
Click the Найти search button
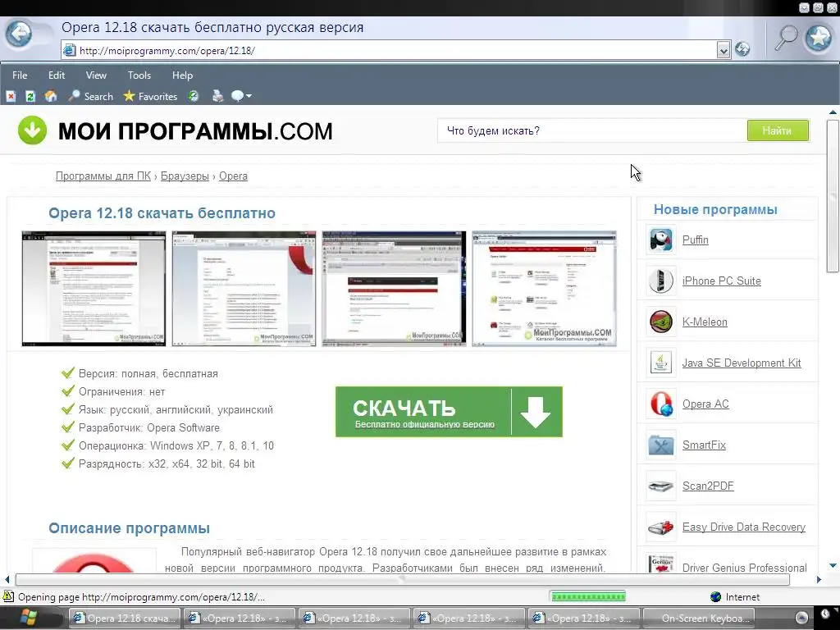(x=778, y=130)
